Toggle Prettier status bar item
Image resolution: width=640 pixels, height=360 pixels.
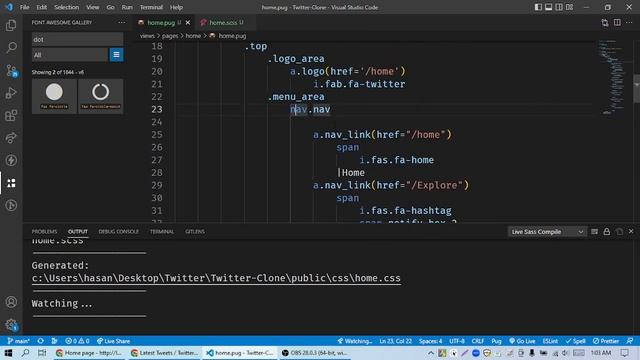(606, 341)
